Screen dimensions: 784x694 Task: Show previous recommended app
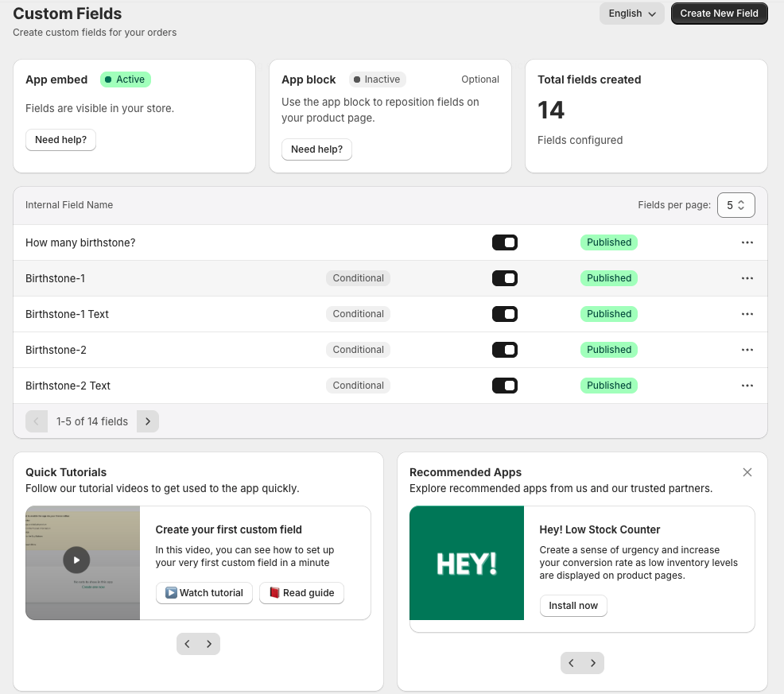pos(572,663)
